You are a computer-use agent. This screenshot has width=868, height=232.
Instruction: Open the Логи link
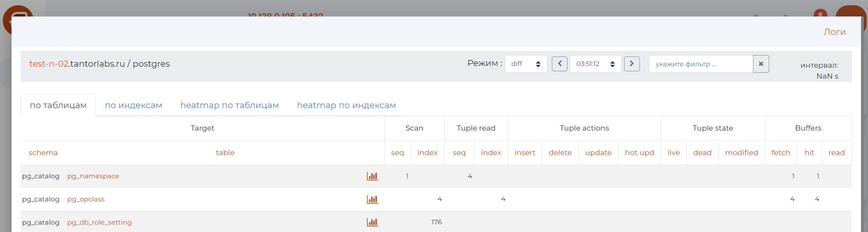[x=834, y=32]
